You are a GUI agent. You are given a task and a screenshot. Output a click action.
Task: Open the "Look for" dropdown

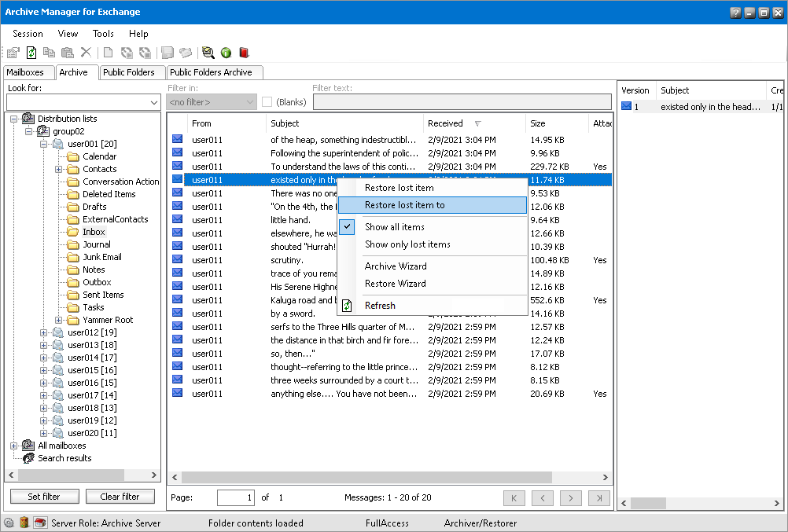click(153, 102)
